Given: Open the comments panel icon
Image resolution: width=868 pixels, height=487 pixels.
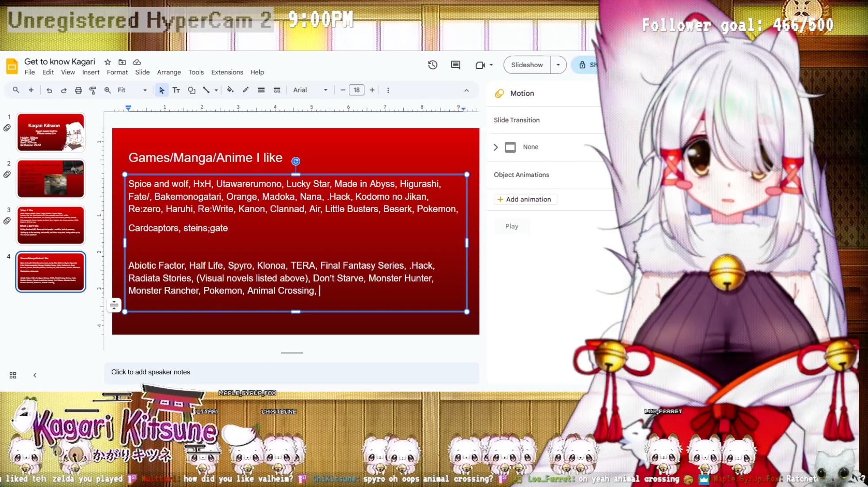Looking at the screenshot, I should [x=455, y=65].
